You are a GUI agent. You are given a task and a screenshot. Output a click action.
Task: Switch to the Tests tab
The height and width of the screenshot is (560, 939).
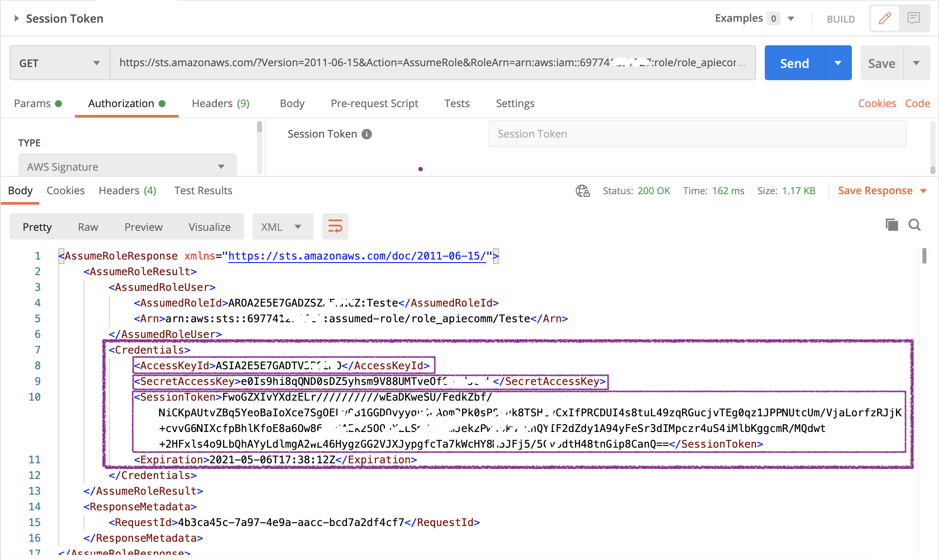coord(456,104)
